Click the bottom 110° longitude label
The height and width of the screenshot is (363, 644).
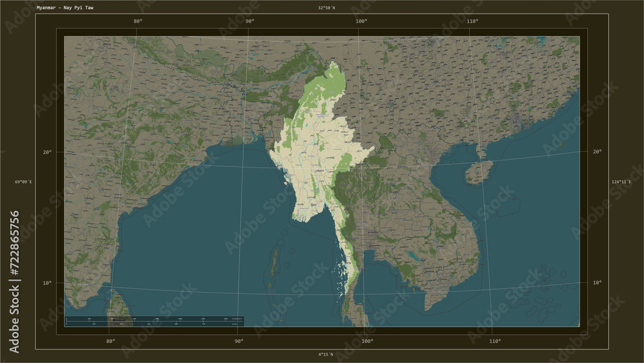(495, 341)
